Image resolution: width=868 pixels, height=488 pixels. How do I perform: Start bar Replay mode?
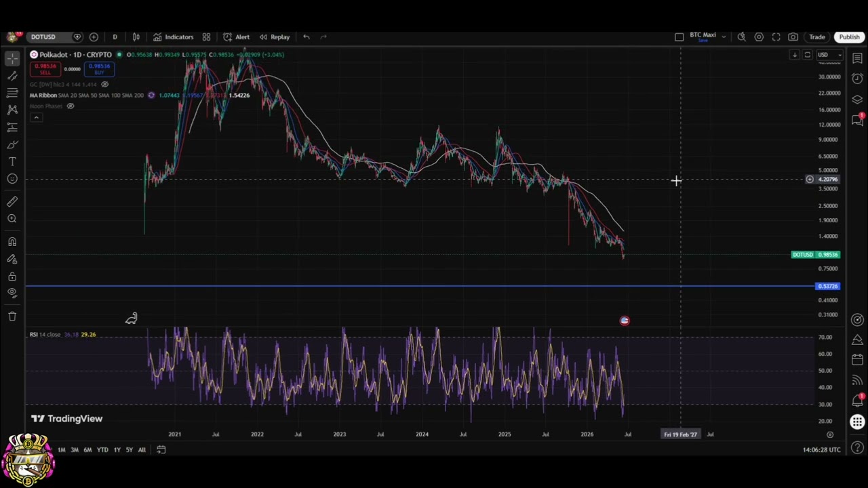275,37
